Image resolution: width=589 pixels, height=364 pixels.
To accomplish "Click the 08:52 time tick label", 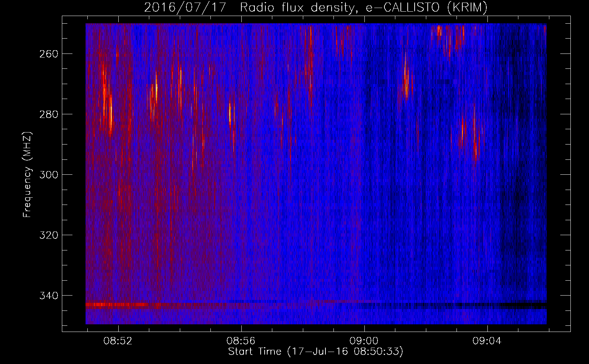I will pos(118,341).
